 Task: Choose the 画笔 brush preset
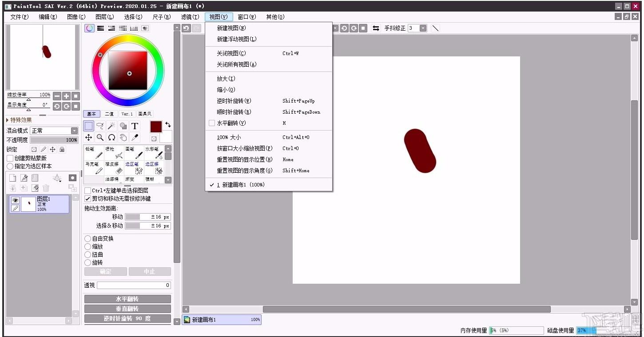click(134, 152)
